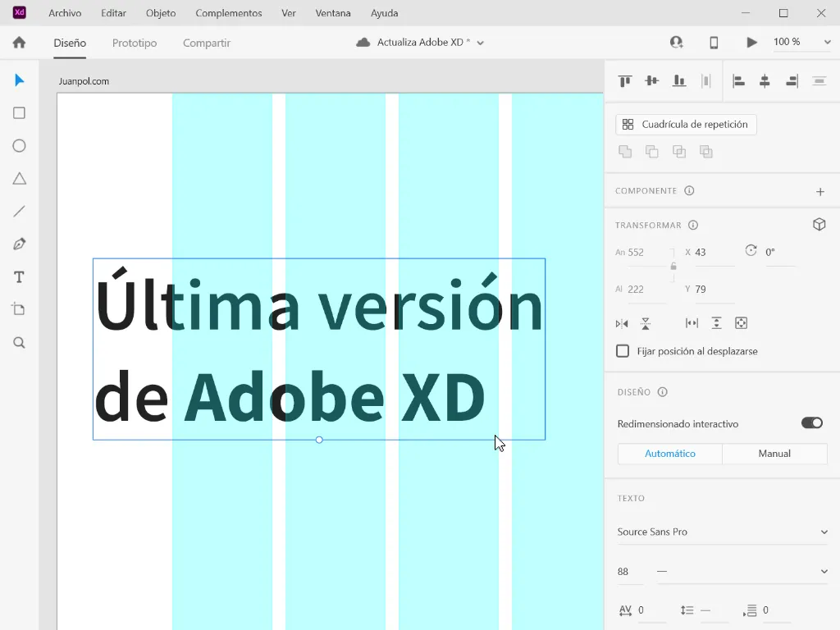This screenshot has width=840, height=630.
Task: Edit font size field 88
Action: coord(630,572)
